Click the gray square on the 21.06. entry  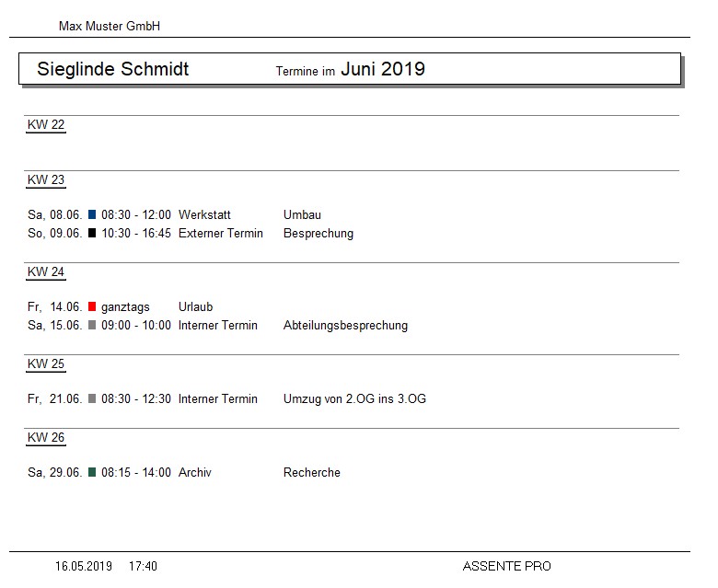92,399
